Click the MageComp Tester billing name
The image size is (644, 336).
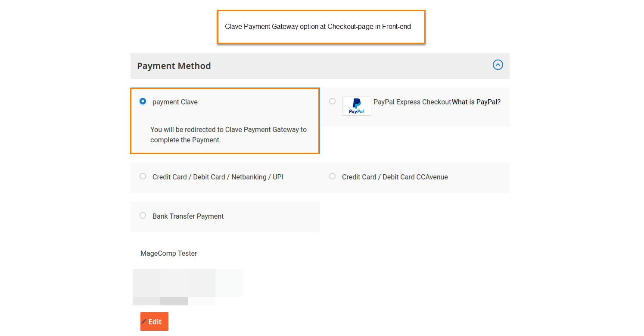tap(168, 254)
